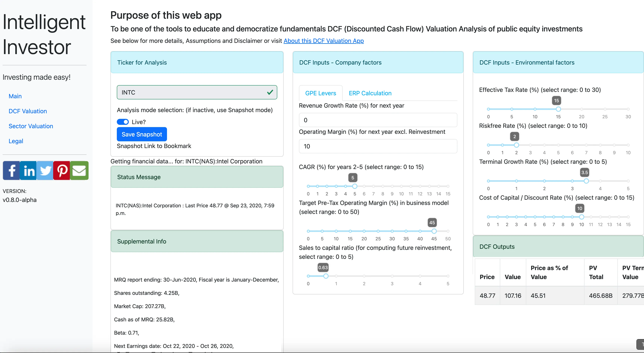Switch to the ERP Calculation tab
644x353 pixels.
point(370,93)
